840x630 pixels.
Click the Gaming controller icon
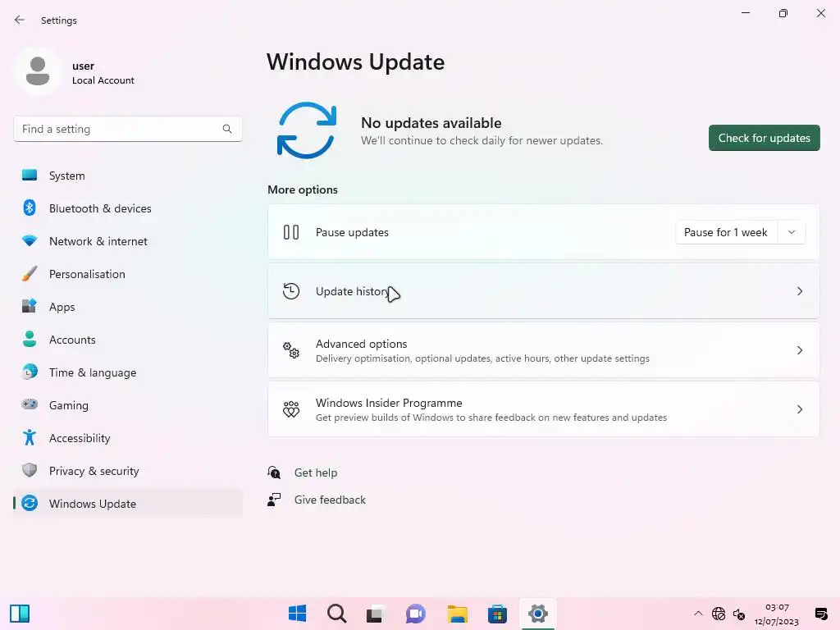click(x=30, y=404)
